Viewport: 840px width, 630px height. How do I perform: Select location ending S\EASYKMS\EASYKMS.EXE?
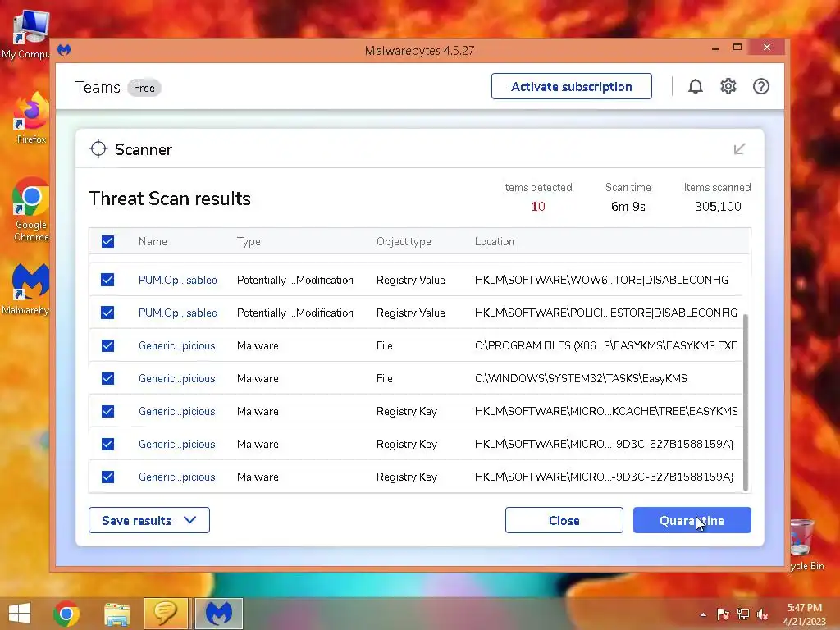606,345
